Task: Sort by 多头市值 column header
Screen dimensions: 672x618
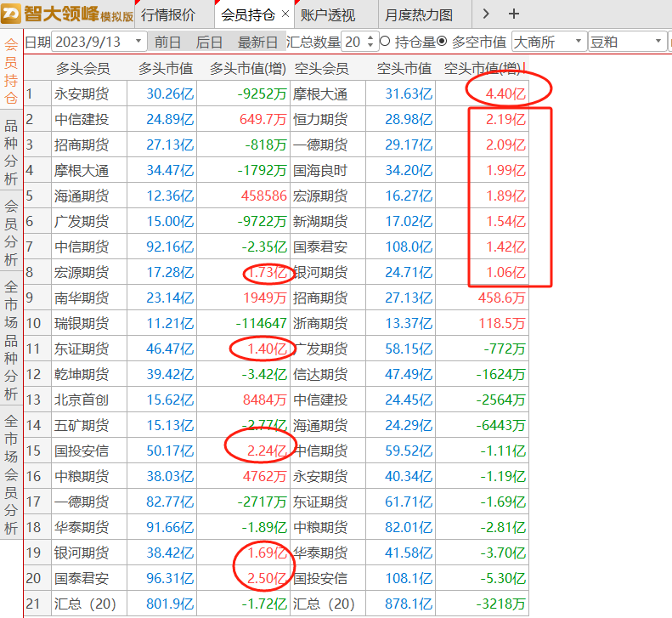Action: 166,68
